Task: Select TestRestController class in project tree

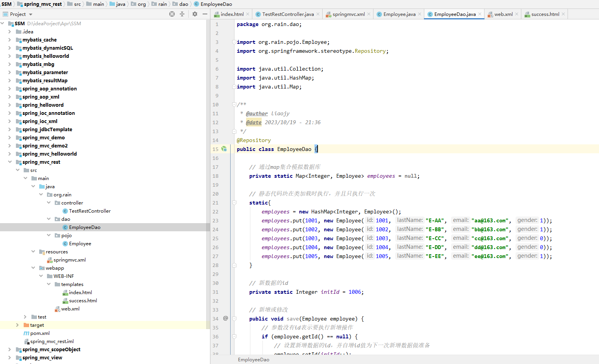Action: [90, 211]
